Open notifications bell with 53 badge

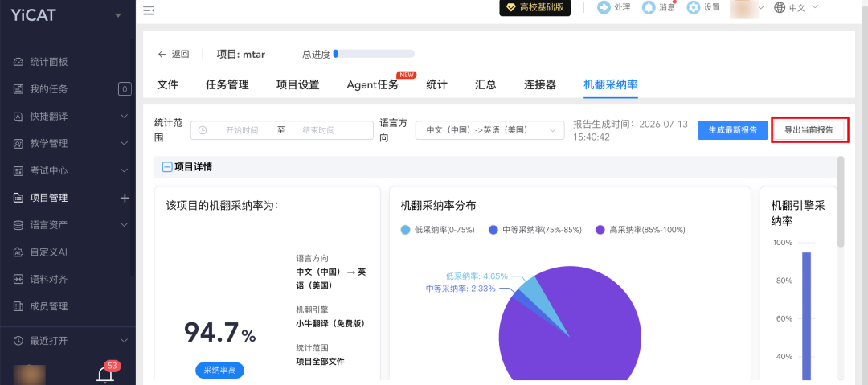[105, 375]
